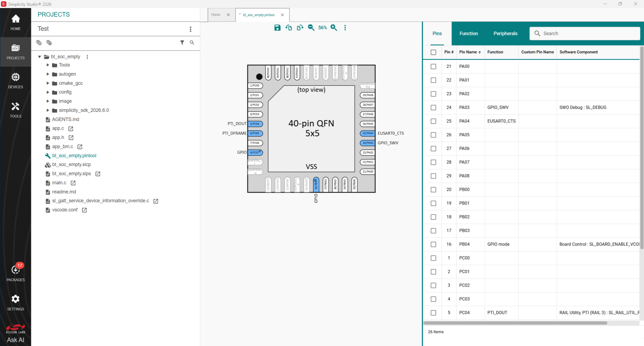Viewport: 644px width, 346px height.
Task: Open Ask AI from Silicon Labs logo
Action: [x=15, y=334]
